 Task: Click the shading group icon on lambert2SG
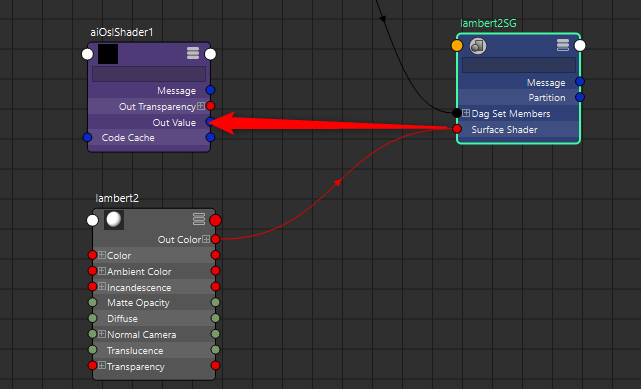[x=478, y=46]
